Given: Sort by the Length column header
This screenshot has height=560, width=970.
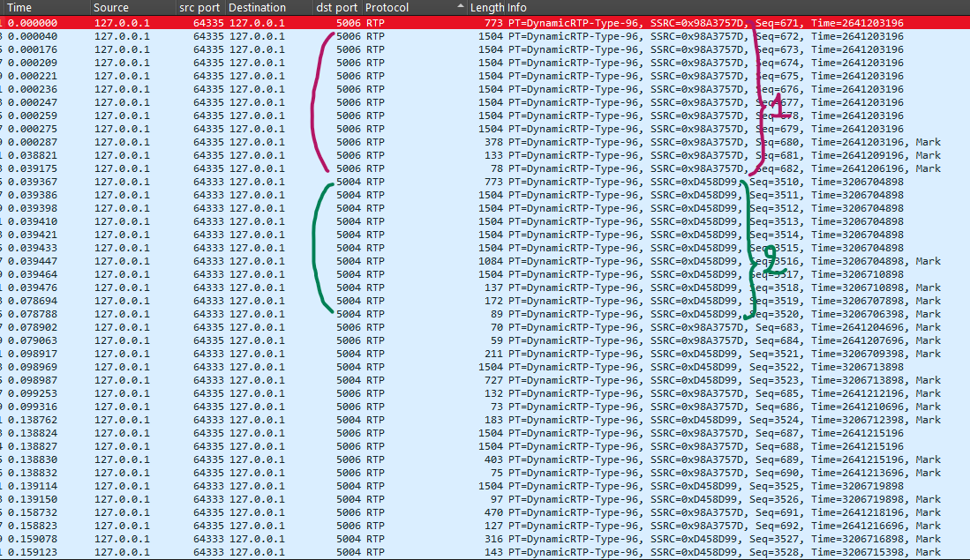Looking at the screenshot, I should point(485,7).
